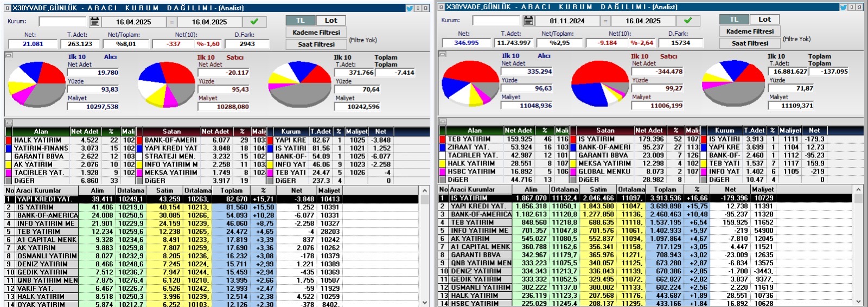Open the Twitter share icon in the right window
This screenshot has height=307, width=868.
tap(844, 7)
